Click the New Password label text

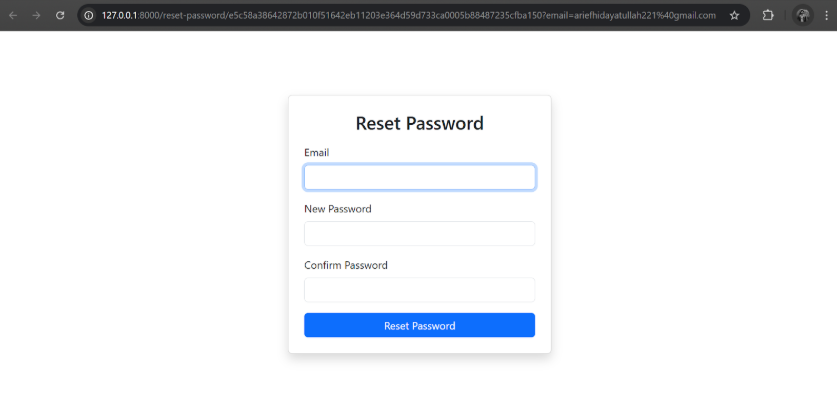pyautogui.click(x=338, y=209)
